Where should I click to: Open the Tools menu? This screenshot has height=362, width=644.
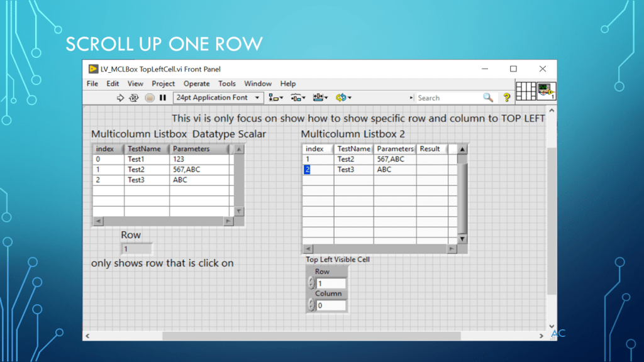[x=227, y=84]
